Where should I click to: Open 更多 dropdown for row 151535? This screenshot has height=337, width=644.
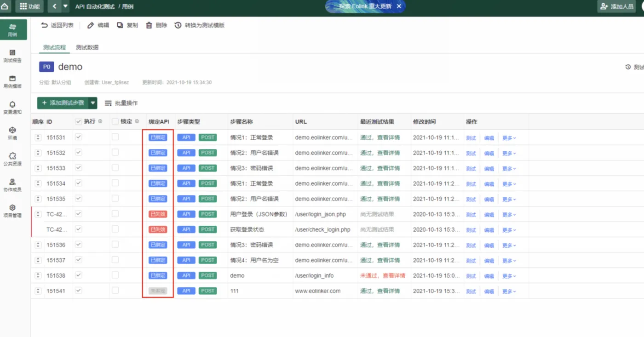pos(509,200)
